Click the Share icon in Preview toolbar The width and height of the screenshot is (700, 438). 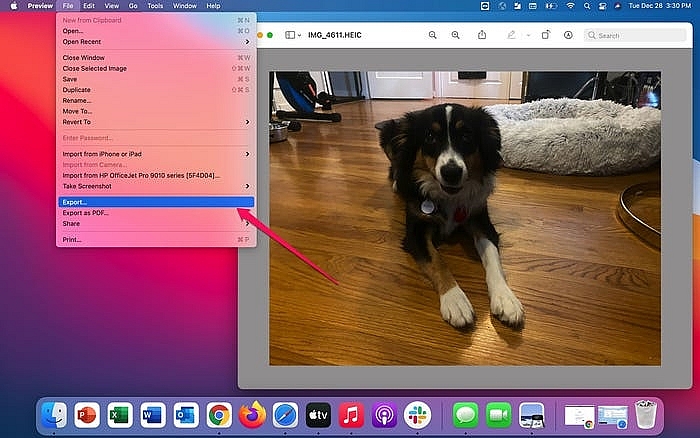(482, 35)
